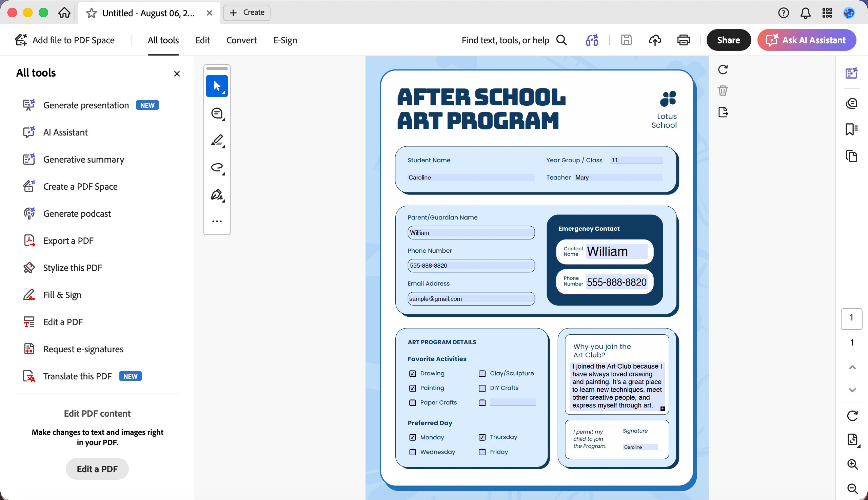
Task: Select the highlight text tool
Action: (217, 141)
